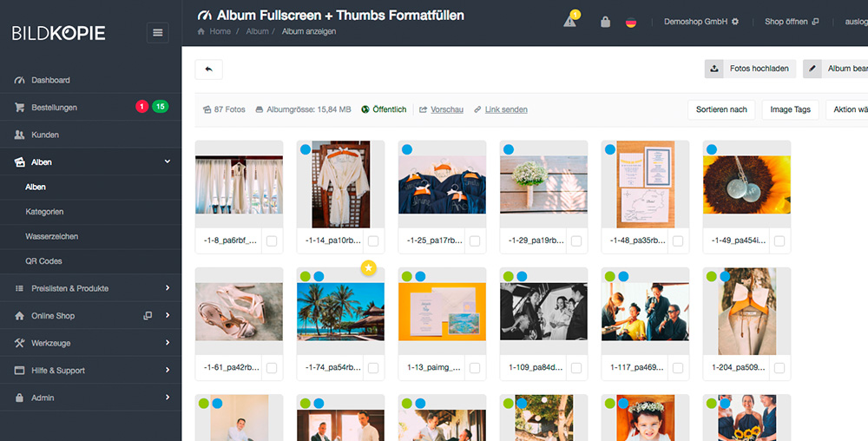Click blue tag dot on -1-14_pa10rb
The width and height of the screenshot is (868, 441).
[305, 149]
